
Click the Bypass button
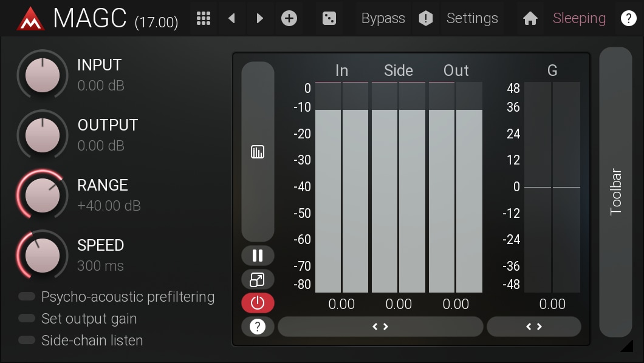click(x=383, y=18)
